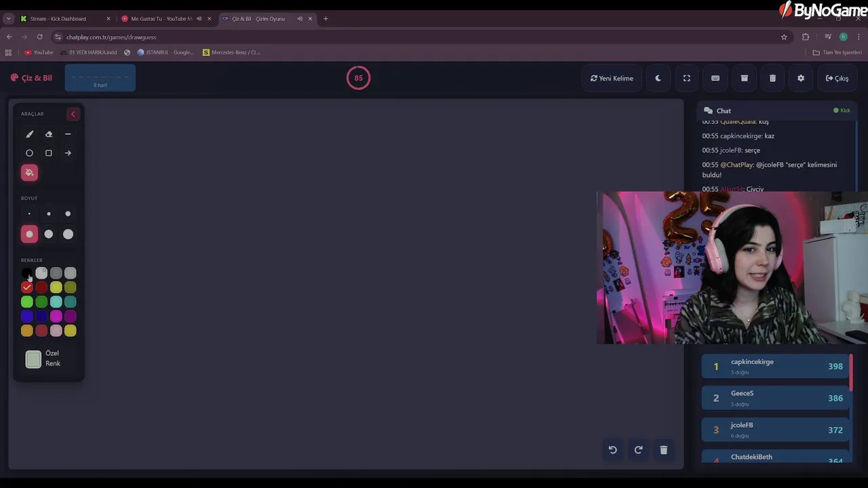Click the keyboard icon button
The width and height of the screenshot is (868, 488).
(x=715, y=78)
